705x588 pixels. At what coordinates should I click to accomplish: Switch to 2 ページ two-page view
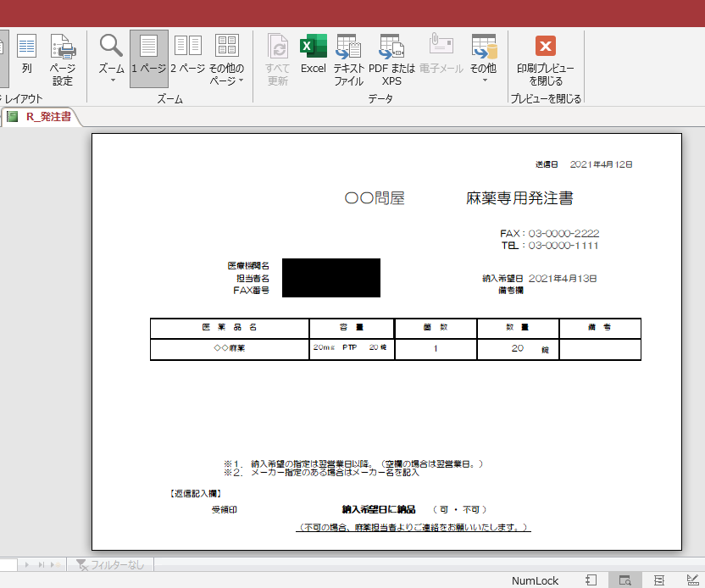187,51
